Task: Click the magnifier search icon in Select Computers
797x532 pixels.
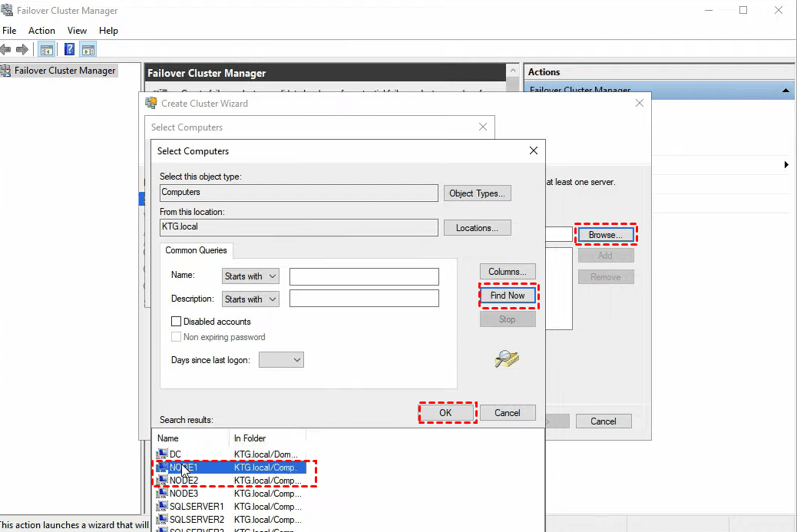Action: coord(506,359)
